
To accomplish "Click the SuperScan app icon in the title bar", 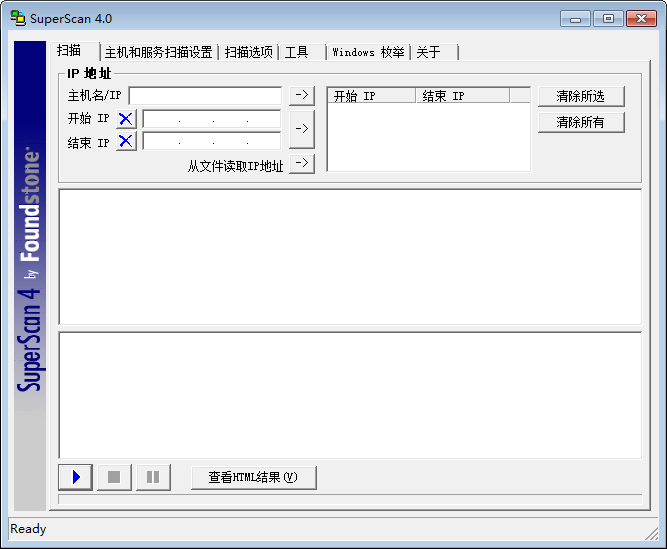I will click(x=18, y=18).
